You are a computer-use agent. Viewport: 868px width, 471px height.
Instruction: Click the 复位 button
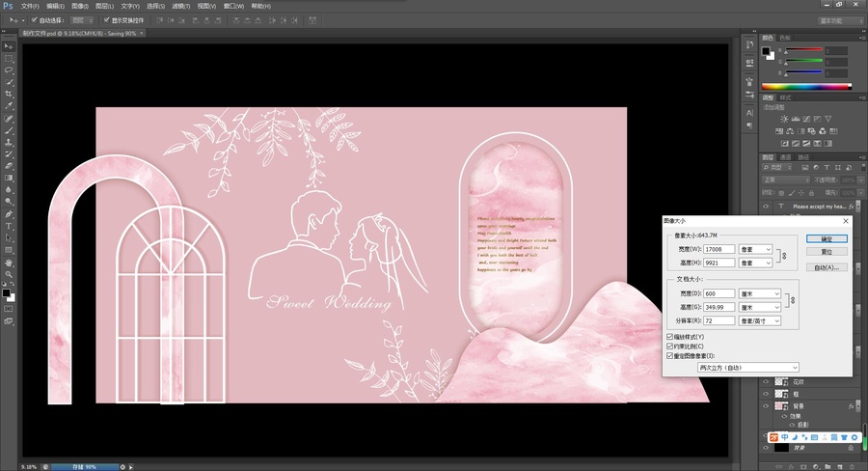827,252
